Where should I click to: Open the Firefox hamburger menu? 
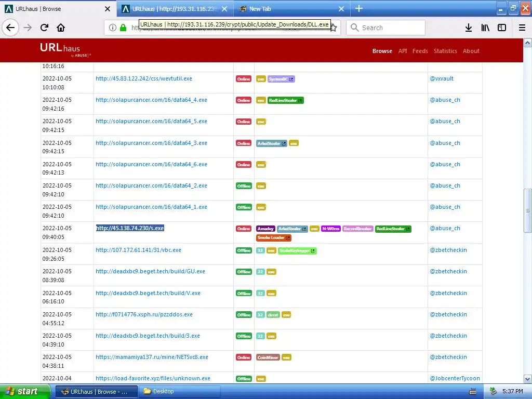(522, 28)
